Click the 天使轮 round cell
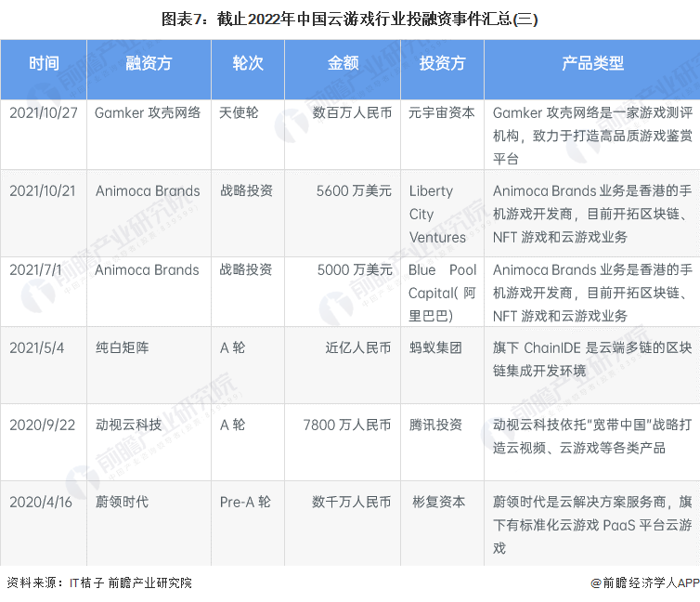Image resolution: width=700 pixels, height=602 pixels. (239, 112)
